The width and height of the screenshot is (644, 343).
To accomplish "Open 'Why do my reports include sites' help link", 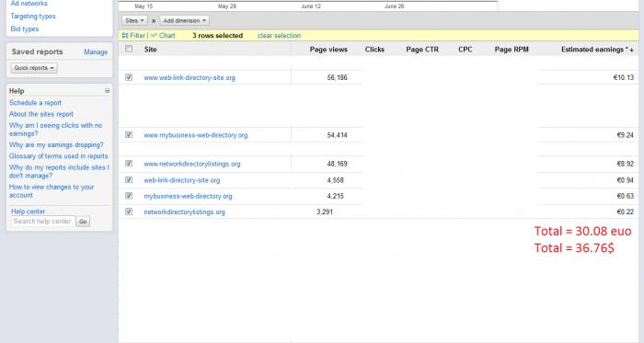I will (59, 171).
